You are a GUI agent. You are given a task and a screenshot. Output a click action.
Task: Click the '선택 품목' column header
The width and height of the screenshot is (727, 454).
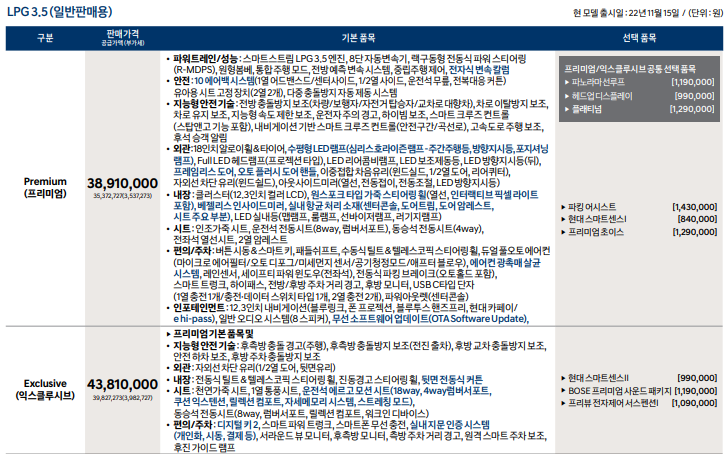[639, 38]
